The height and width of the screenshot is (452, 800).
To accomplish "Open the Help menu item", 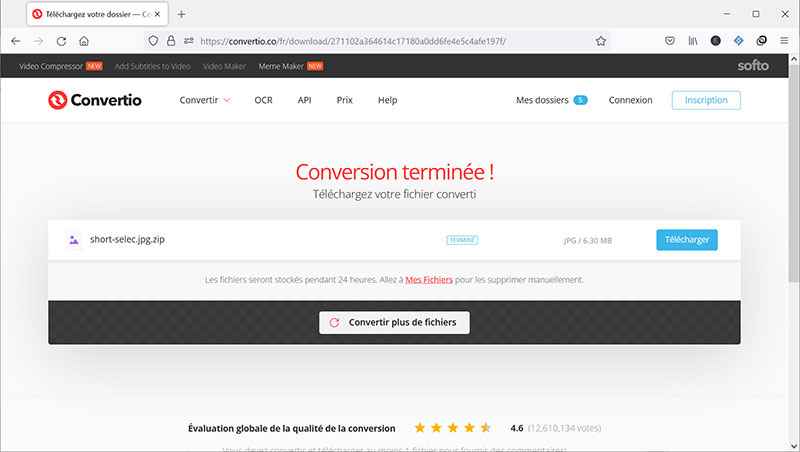I will click(x=387, y=101).
